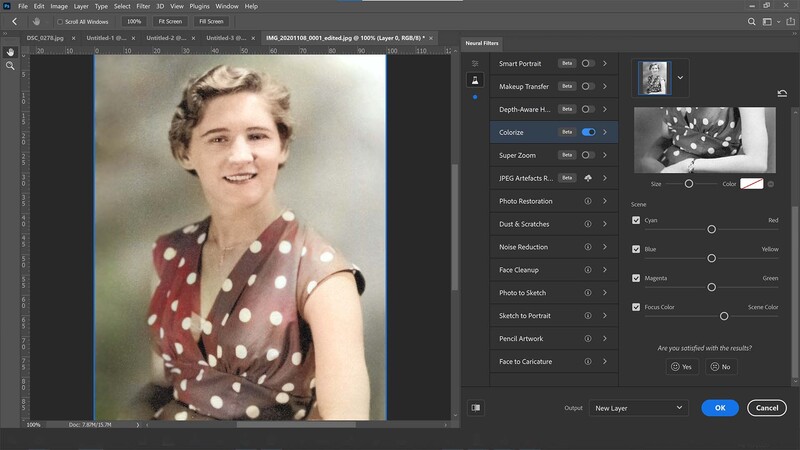Enable the Makeup Transfer toggle
Image resolution: width=800 pixels, height=450 pixels.
click(x=588, y=86)
